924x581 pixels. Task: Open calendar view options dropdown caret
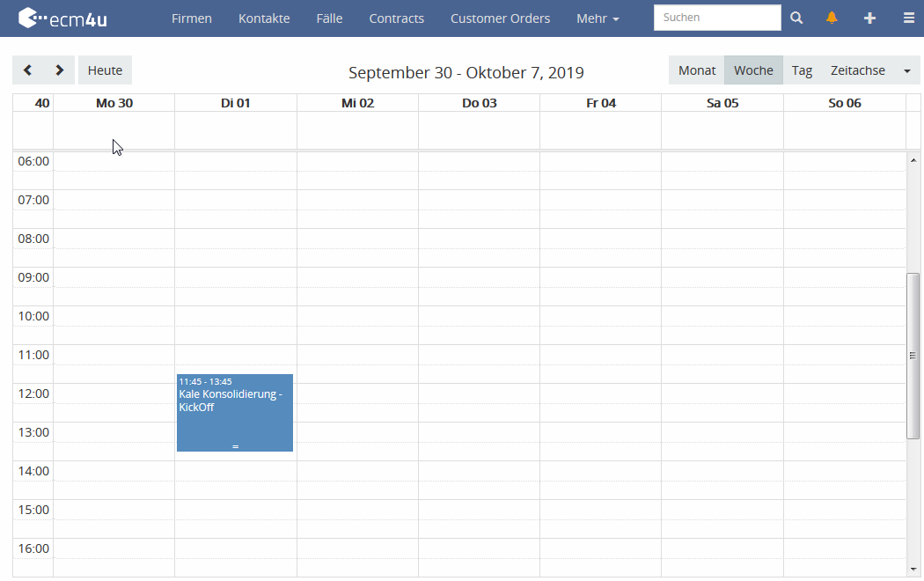click(906, 70)
